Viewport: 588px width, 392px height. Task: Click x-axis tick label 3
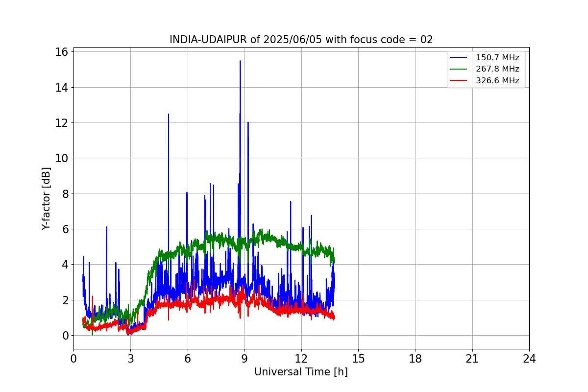130,359
